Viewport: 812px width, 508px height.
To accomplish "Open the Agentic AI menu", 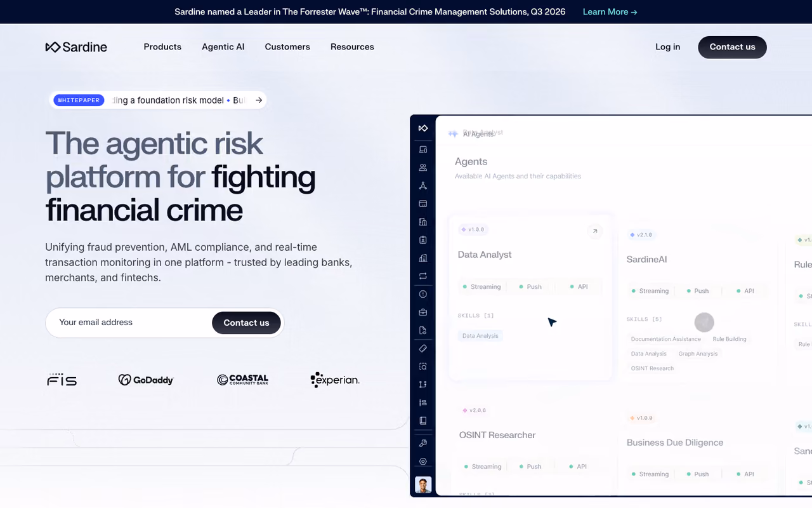I will 223,47.
